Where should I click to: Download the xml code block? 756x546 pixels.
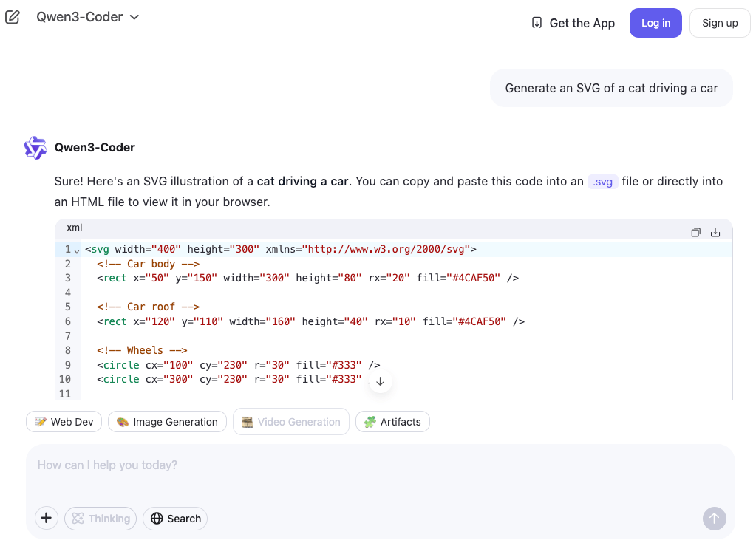point(715,232)
